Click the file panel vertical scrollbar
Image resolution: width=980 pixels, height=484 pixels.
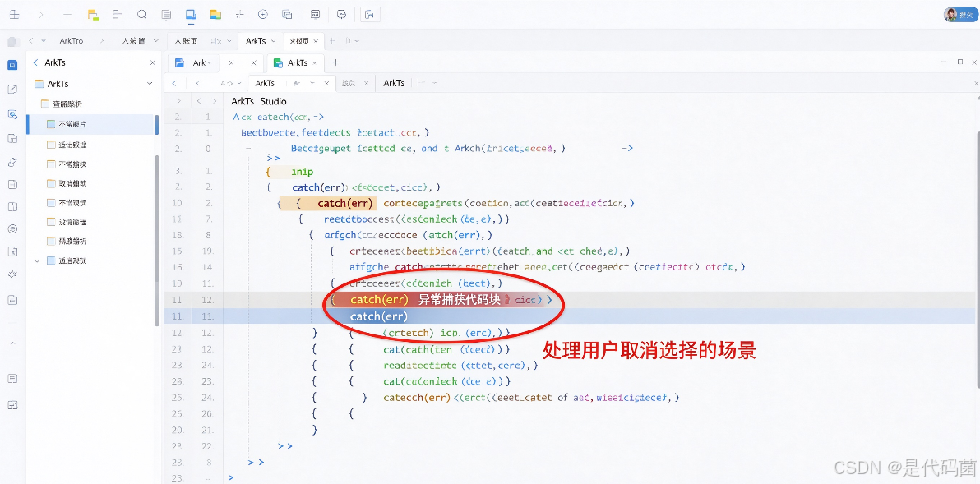coord(157,241)
